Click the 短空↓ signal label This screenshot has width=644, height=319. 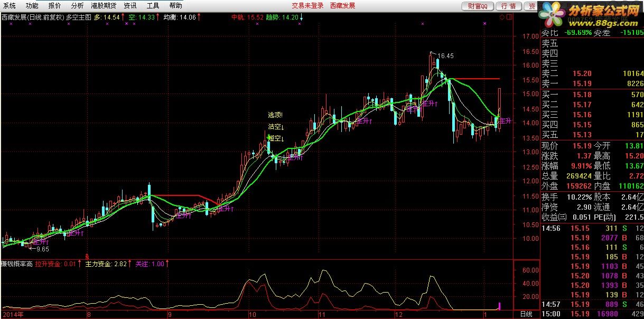(276, 139)
